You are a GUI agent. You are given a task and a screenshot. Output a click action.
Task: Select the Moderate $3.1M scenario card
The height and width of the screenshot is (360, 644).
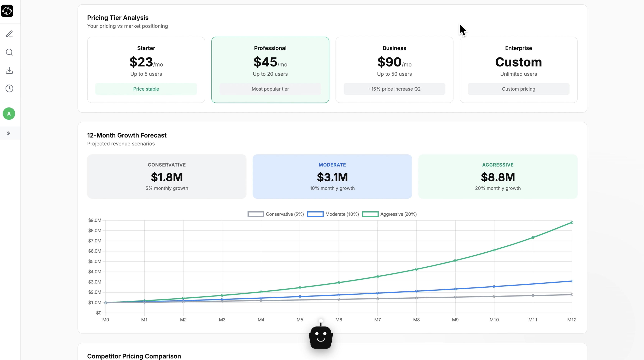click(332, 177)
